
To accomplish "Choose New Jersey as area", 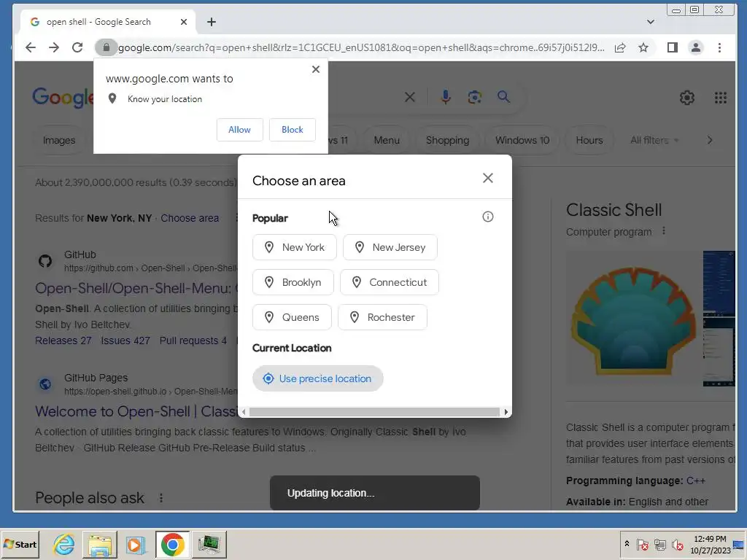I will pos(390,247).
